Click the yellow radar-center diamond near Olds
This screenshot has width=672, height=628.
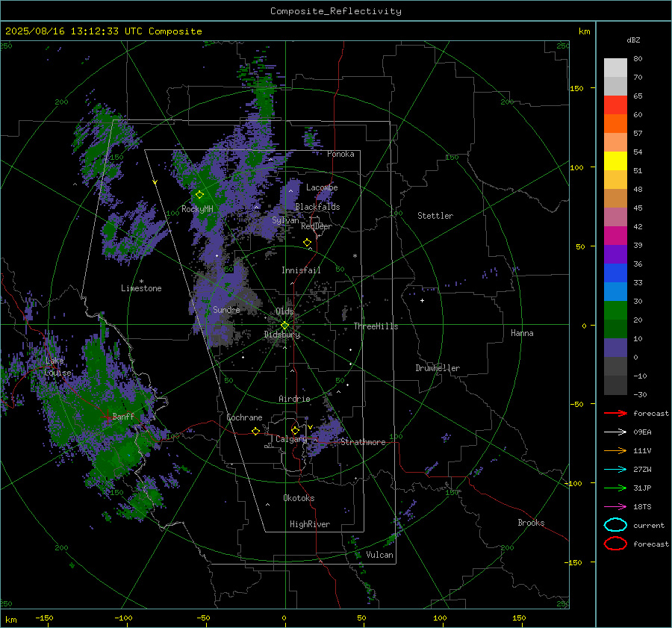pos(285,326)
